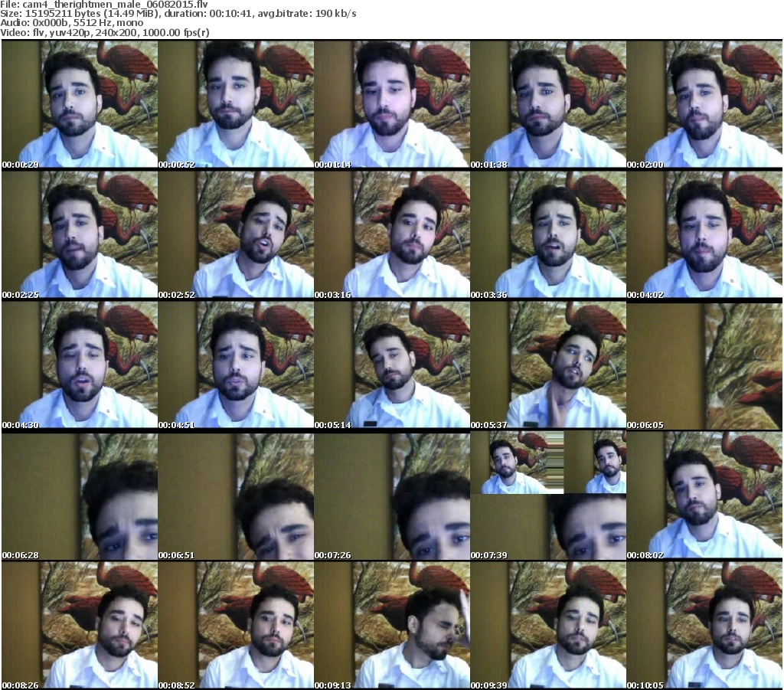Screen dimensions: 784x690
Task: Click the file name cam4_therightmen_male_06082015.flv
Action: point(115,5)
